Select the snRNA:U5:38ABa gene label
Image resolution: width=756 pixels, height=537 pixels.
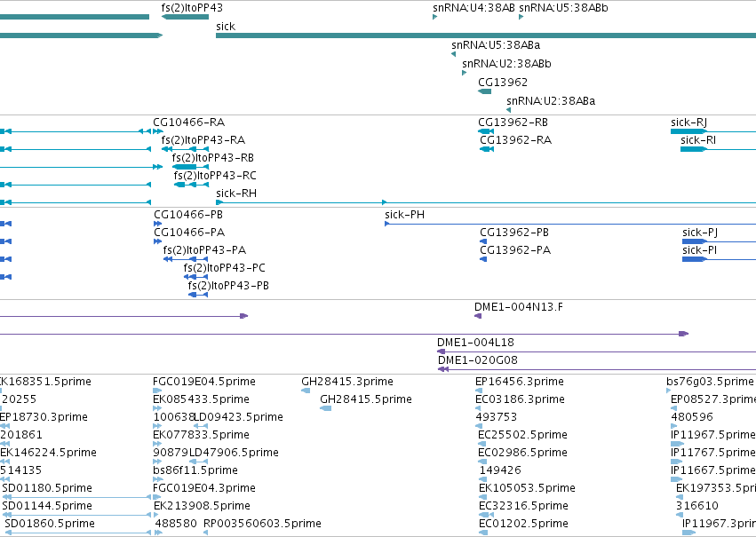(496, 45)
